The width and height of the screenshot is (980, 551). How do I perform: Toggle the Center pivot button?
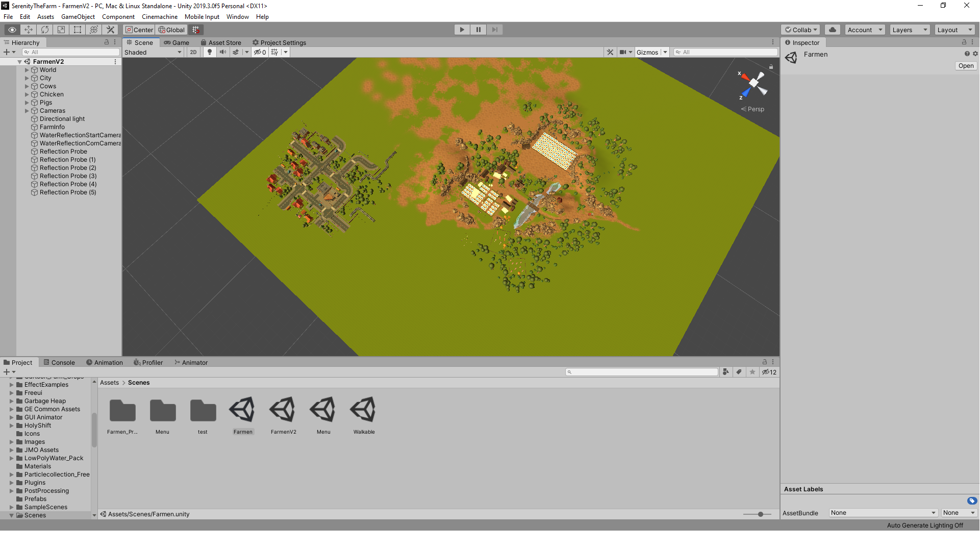[139, 30]
